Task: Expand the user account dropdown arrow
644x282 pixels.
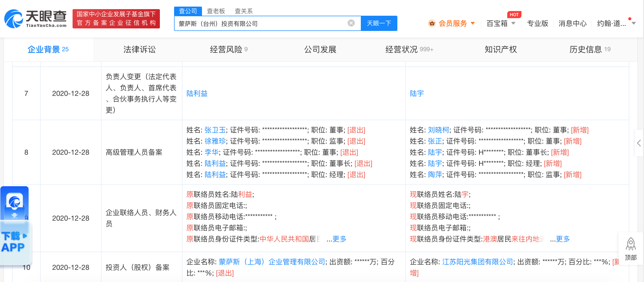Action: pos(634,23)
